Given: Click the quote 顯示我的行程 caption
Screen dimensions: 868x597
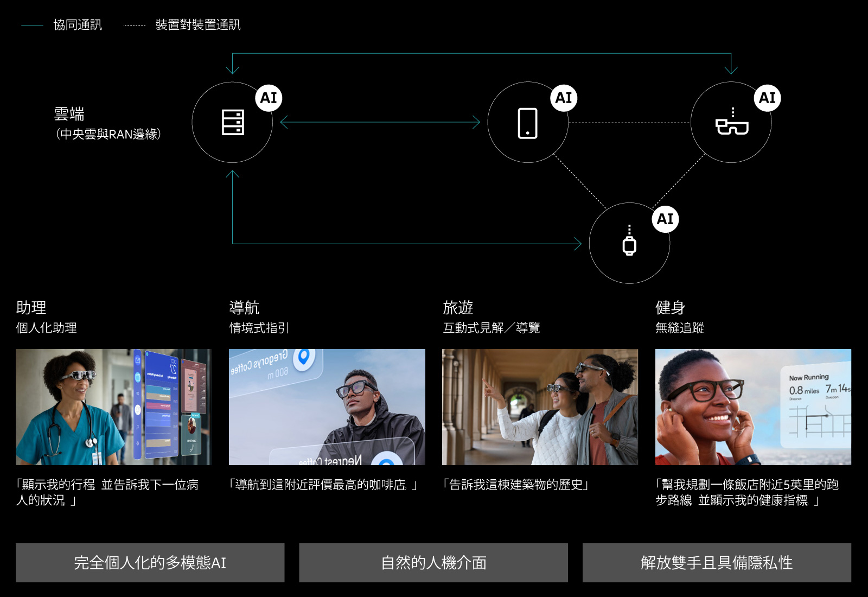Looking at the screenshot, I should [107, 492].
